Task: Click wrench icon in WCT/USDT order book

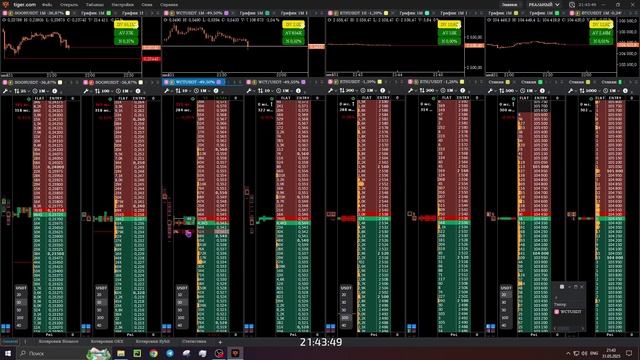Action: pyautogui.click(x=249, y=91)
